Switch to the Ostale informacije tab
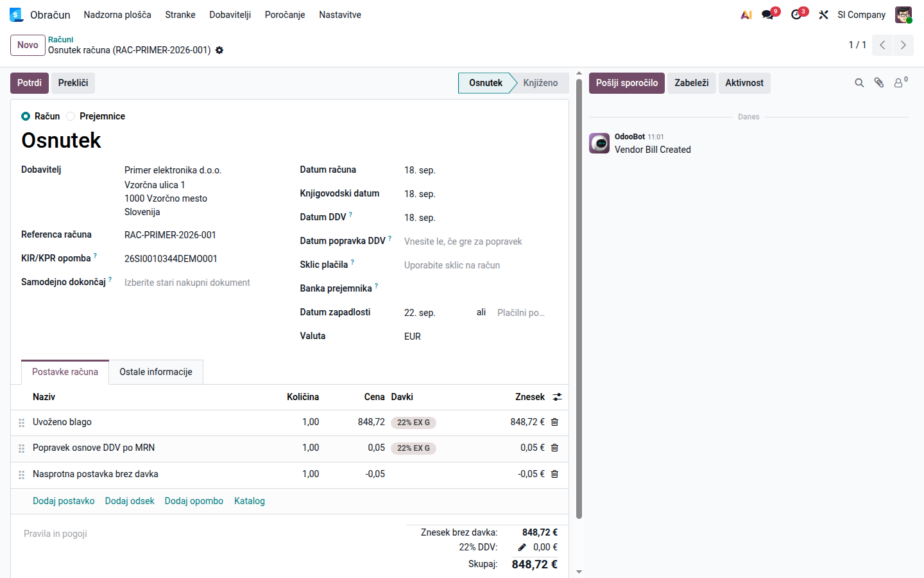Image resolution: width=924 pixels, height=578 pixels. point(156,372)
